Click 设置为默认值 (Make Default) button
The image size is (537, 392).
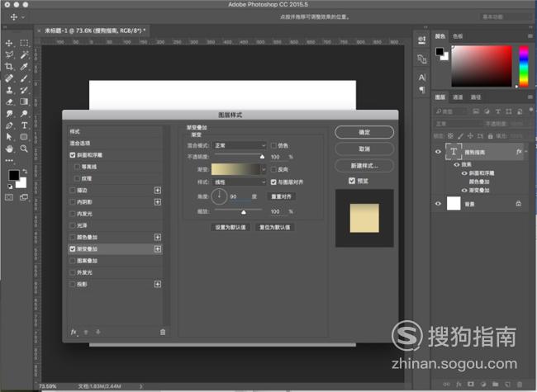[230, 227]
